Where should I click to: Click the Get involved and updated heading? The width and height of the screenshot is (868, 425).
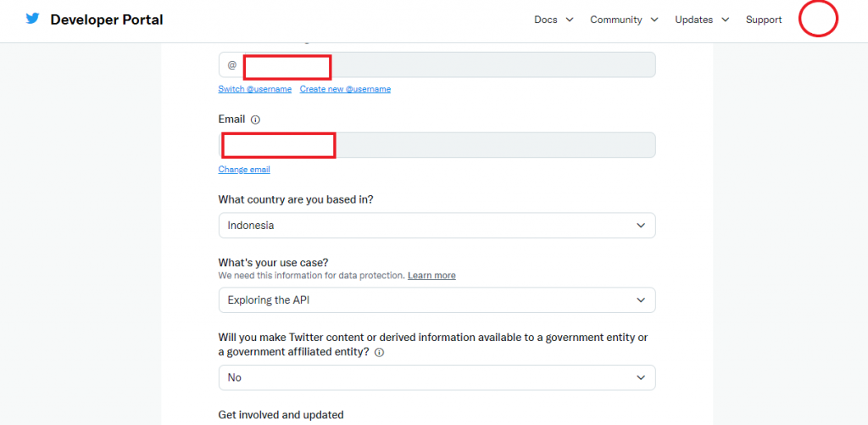click(281, 415)
